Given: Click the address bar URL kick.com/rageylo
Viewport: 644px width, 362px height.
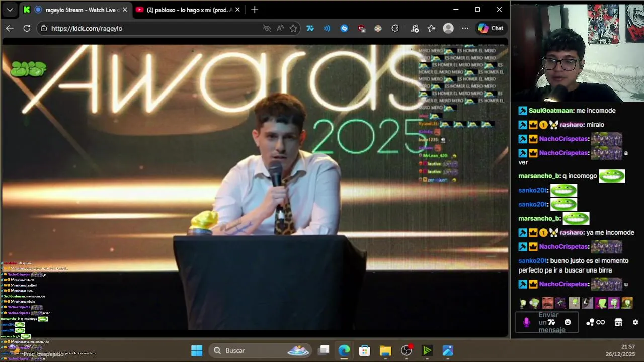Looking at the screenshot, I should click(87, 29).
